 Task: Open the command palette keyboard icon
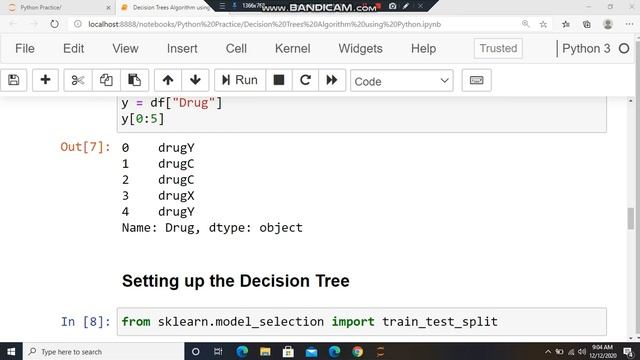(x=476, y=80)
